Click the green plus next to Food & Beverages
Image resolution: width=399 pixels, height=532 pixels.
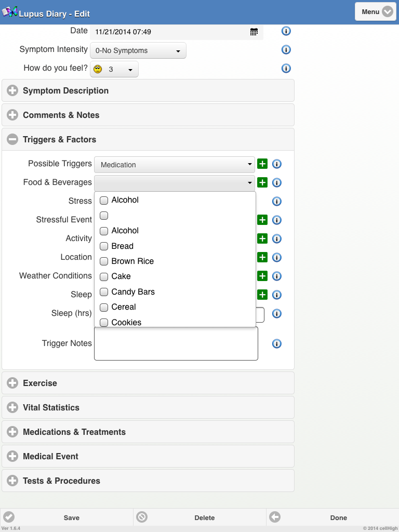(x=262, y=183)
